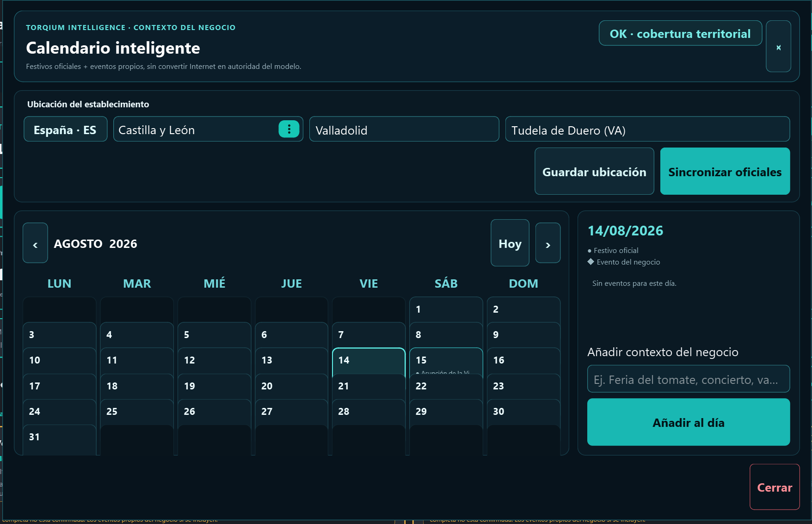Select day 27 in the calendar
This screenshot has width=812, height=524.
[292, 412]
